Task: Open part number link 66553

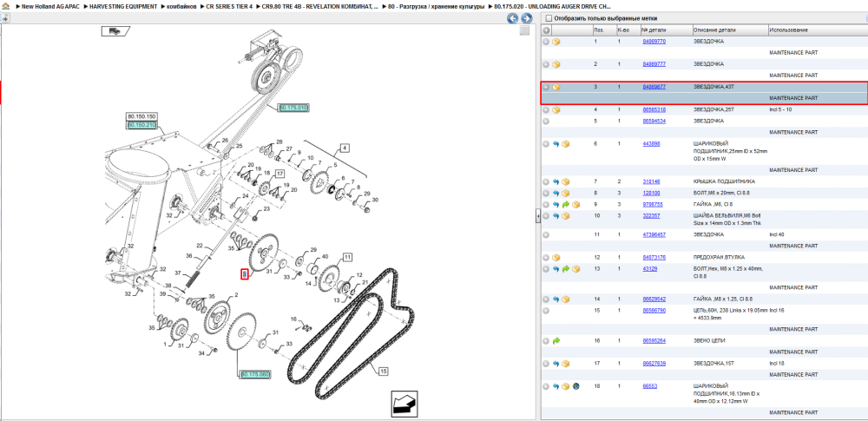Action: pos(648,386)
